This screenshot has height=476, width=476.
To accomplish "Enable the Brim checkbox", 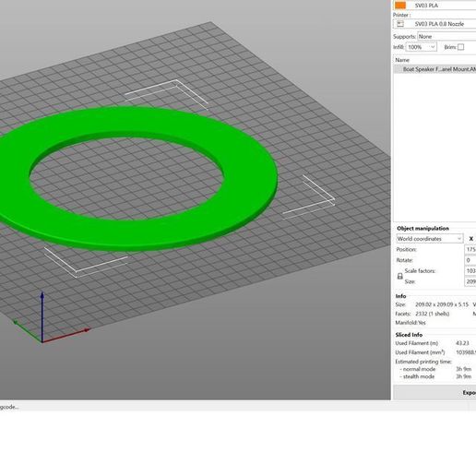I will 460,47.
